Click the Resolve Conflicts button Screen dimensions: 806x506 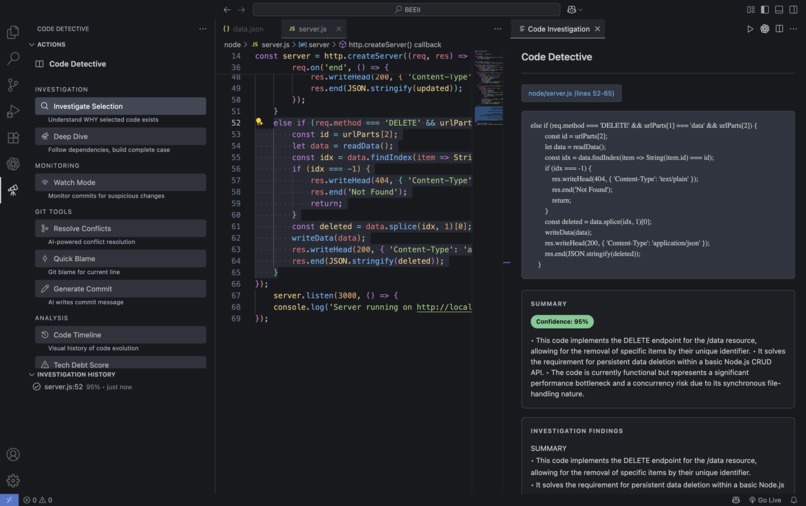point(120,228)
